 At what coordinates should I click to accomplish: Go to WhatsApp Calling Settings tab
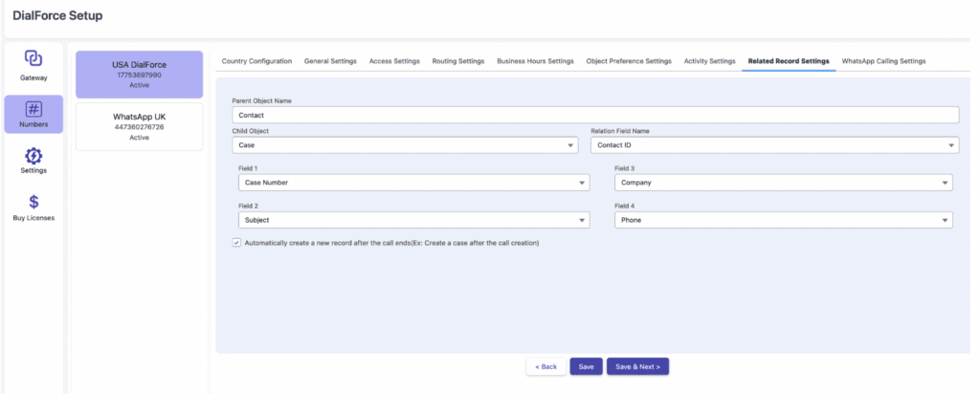(883, 61)
